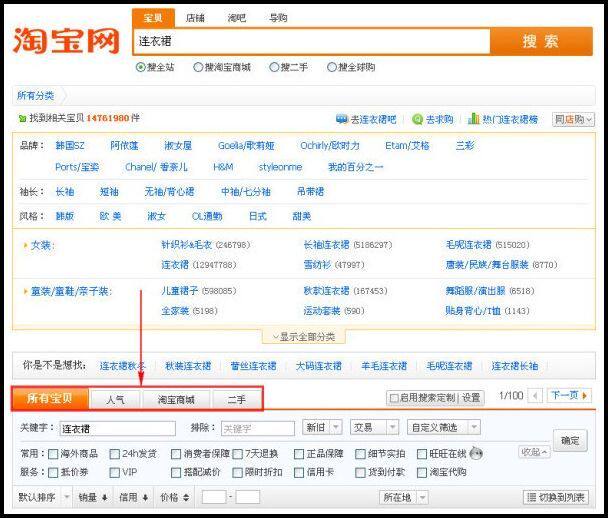Enable the 货到付款 checkbox
608x518 pixels.
(x=360, y=473)
